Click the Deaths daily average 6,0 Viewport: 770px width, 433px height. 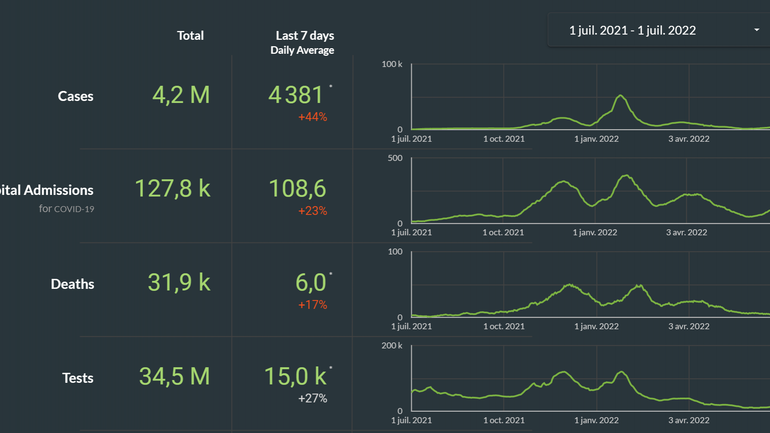(x=310, y=283)
